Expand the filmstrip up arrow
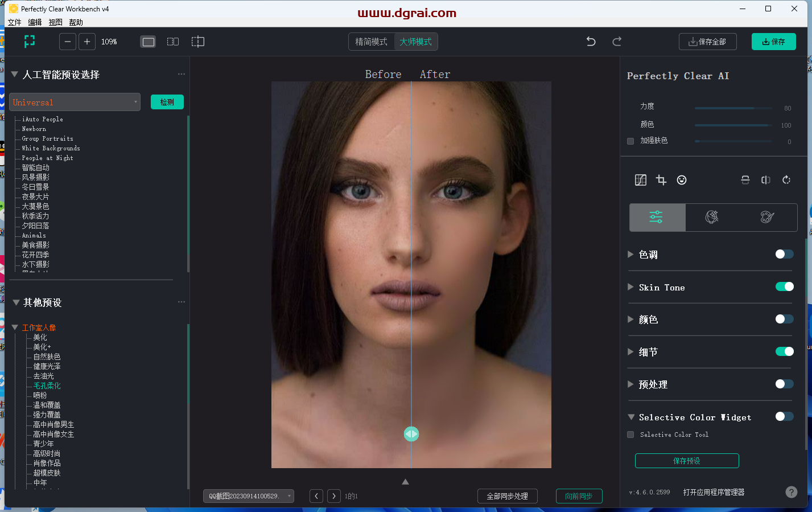Screen dimensions: 812x512 click(x=405, y=482)
